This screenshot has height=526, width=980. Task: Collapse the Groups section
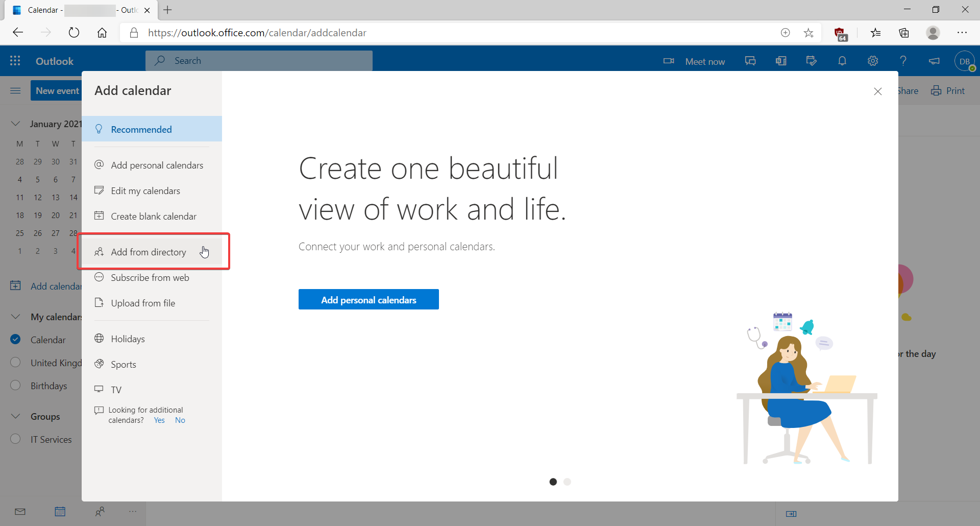click(16, 416)
